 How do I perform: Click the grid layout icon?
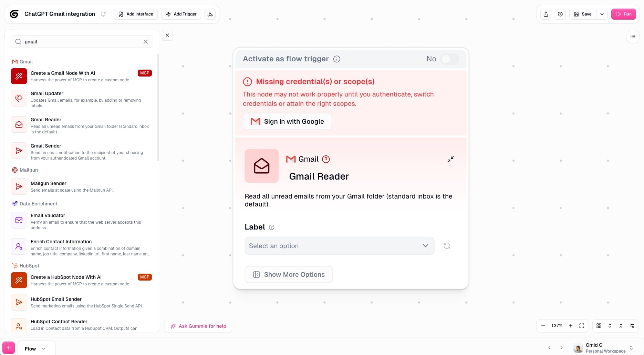[599, 326]
